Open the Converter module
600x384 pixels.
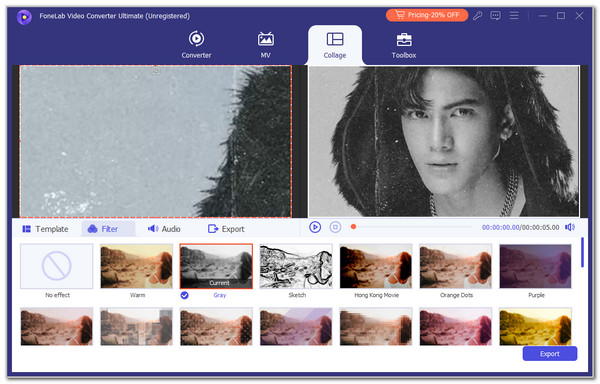196,45
